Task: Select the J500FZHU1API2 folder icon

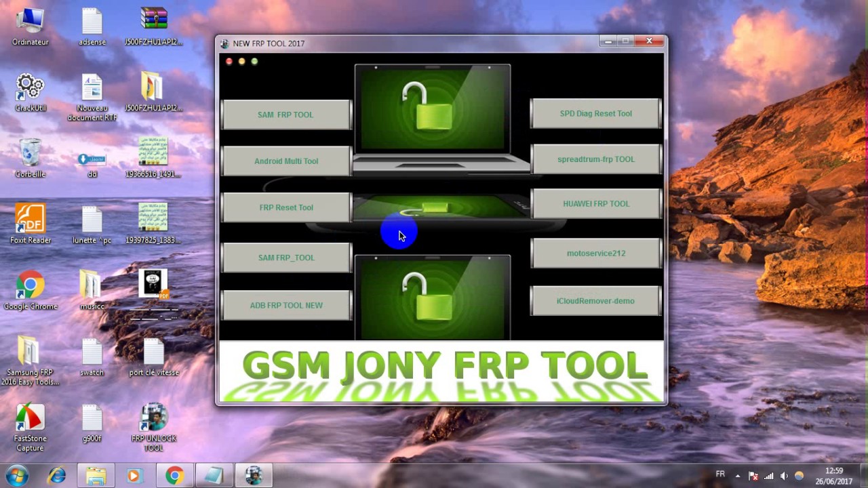Action: [x=154, y=93]
